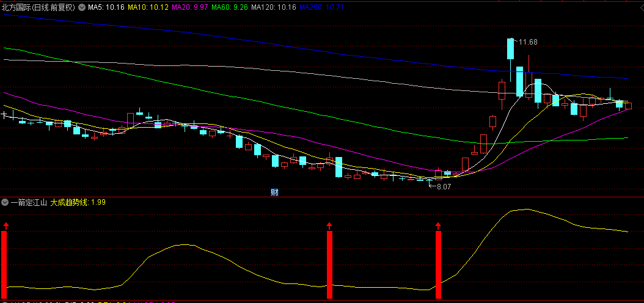This screenshot has width=644, height=303.
Task: Select the 北方国际(日线.前复权) title text
Action: (38, 7)
